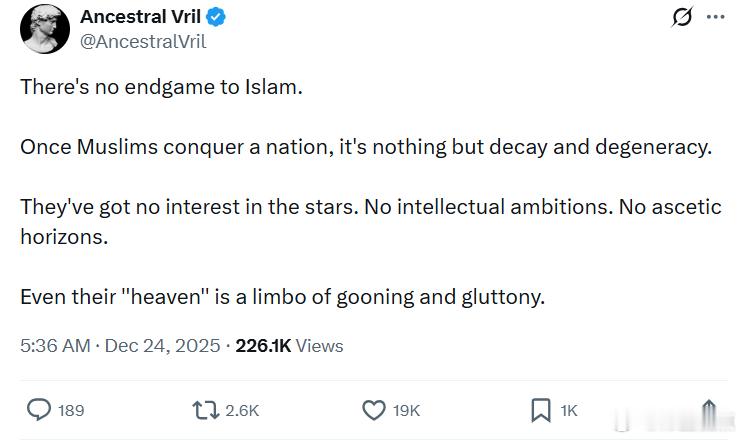
Task: Click the 189 replies count
Action: [x=71, y=410]
